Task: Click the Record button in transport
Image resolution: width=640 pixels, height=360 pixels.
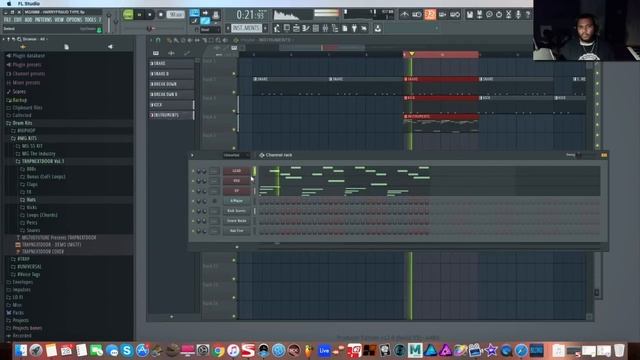Action: pyautogui.click(x=161, y=15)
